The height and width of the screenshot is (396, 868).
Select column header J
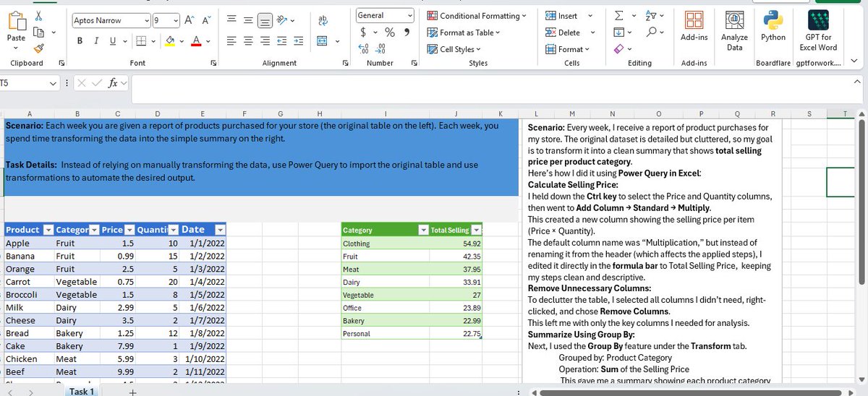pos(456,113)
